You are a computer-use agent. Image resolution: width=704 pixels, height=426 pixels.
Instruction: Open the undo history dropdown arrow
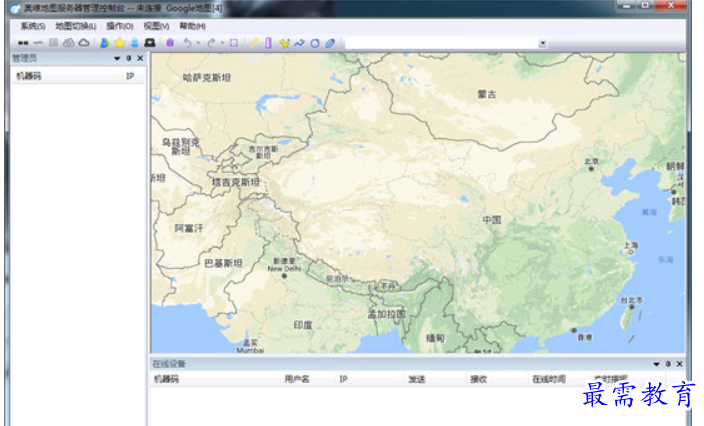pos(198,44)
